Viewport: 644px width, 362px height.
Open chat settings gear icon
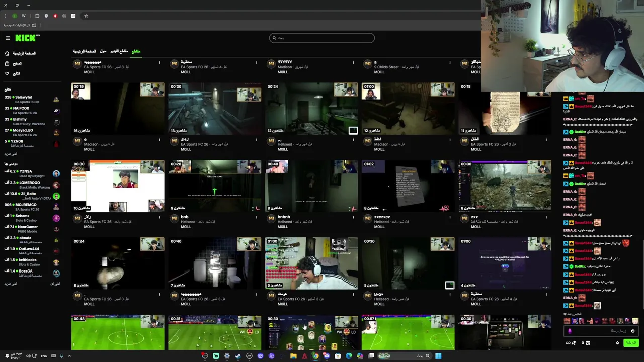(x=617, y=343)
